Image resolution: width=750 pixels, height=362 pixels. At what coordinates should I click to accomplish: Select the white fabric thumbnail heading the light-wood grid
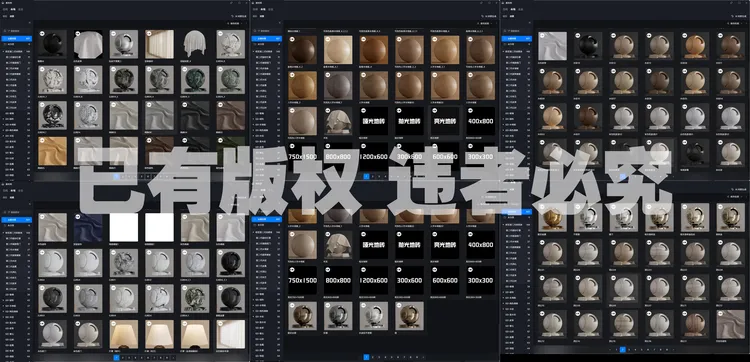coord(552,46)
